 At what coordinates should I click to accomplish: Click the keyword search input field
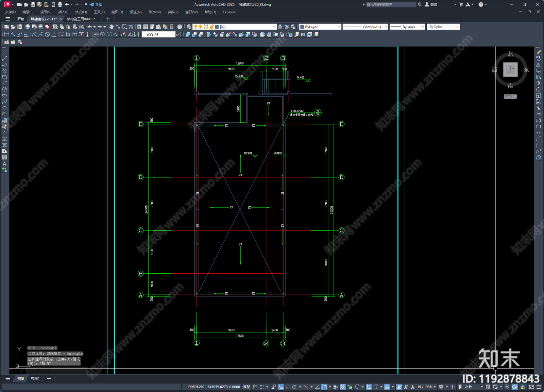tap(391, 4)
